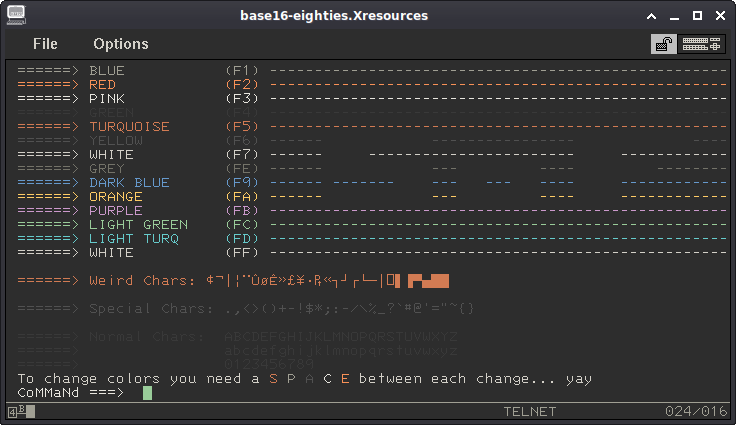Image resolution: width=736 pixels, height=425 pixels.
Task: Click the status indicator at bottom-left
Action: [22, 412]
